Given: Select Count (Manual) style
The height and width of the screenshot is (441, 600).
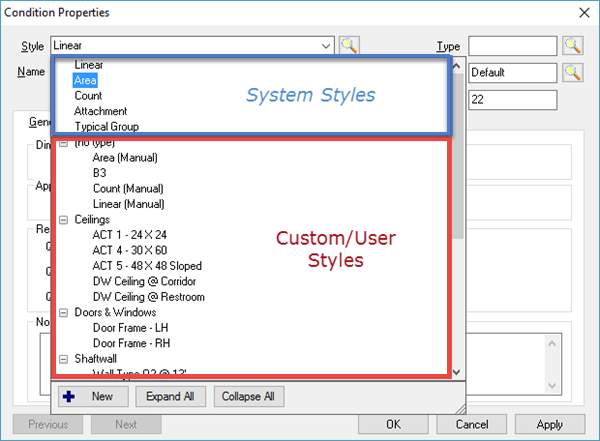Looking at the screenshot, I should (128, 188).
